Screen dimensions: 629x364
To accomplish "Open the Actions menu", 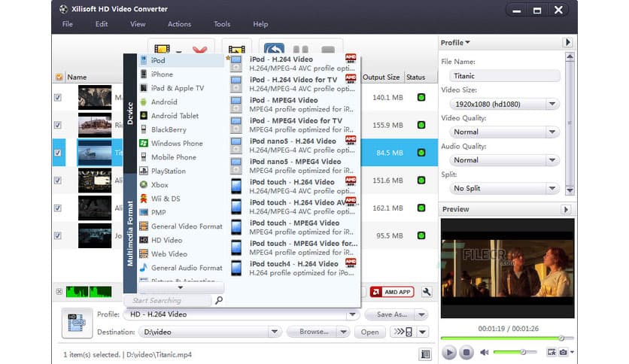I will 179,24.
